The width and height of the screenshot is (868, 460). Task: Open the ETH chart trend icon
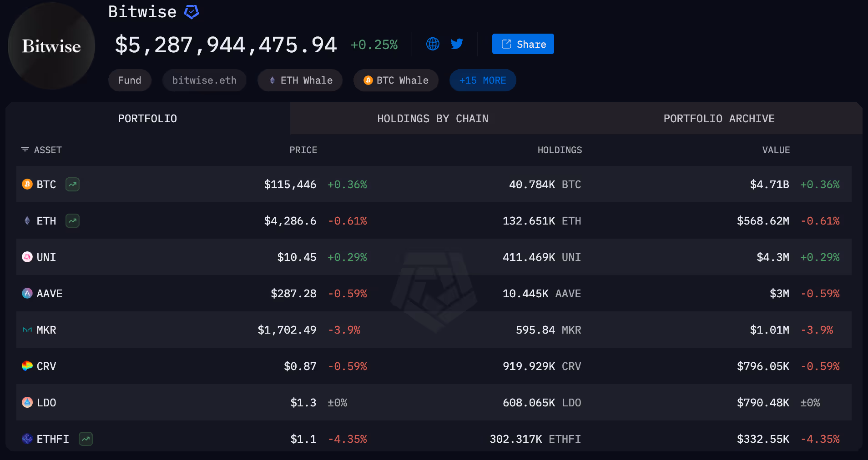coord(73,220)
